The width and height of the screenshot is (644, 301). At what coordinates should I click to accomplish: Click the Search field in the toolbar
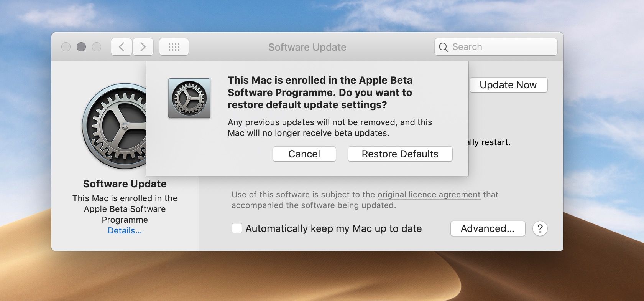pyautogui.click(x=496, y=47)
